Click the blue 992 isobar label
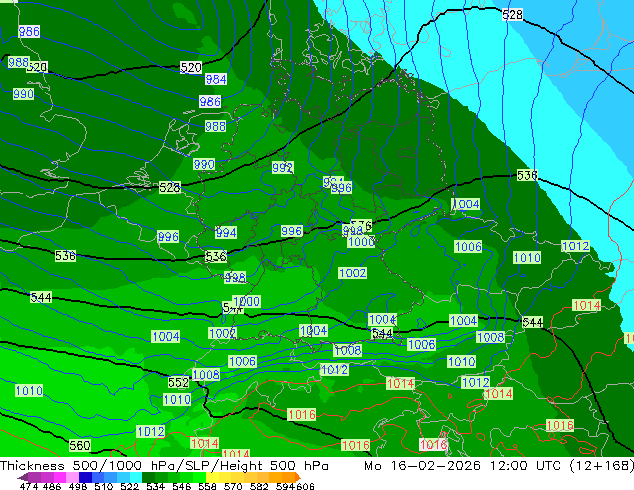The image size is (634, 490). tap(282, 167)
